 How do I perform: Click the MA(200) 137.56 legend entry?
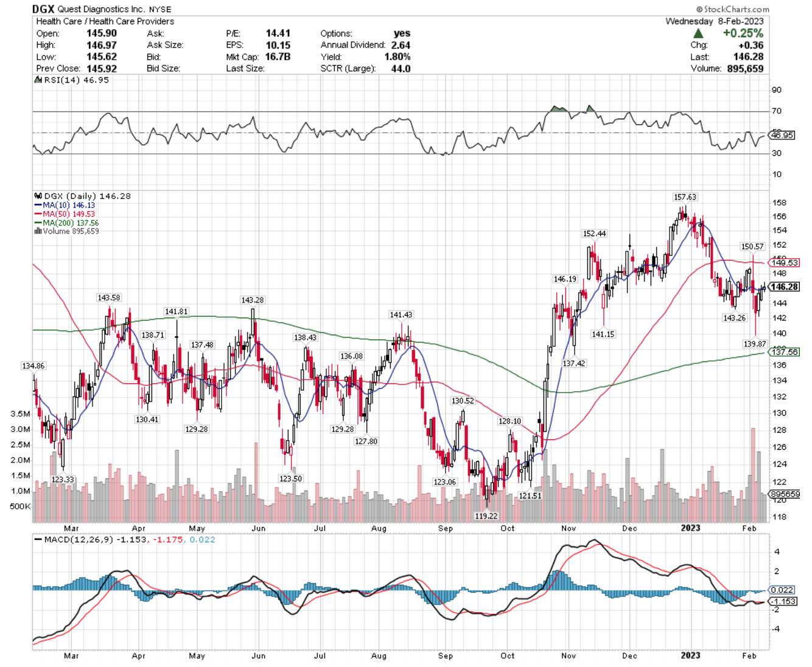coord(67,223)
